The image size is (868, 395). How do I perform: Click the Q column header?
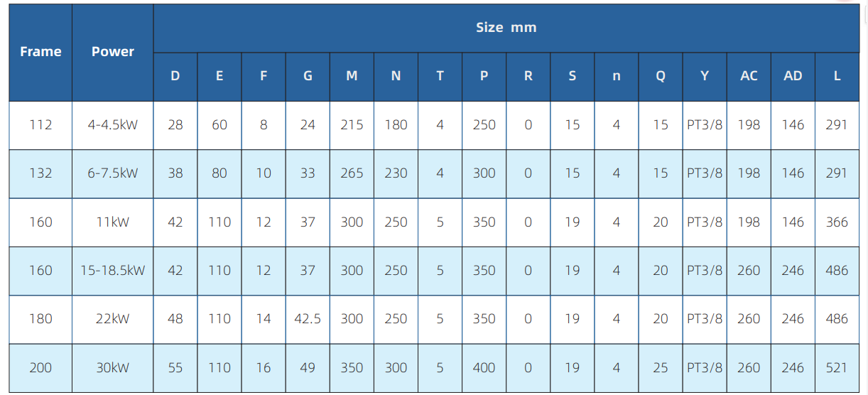(661, 76)
